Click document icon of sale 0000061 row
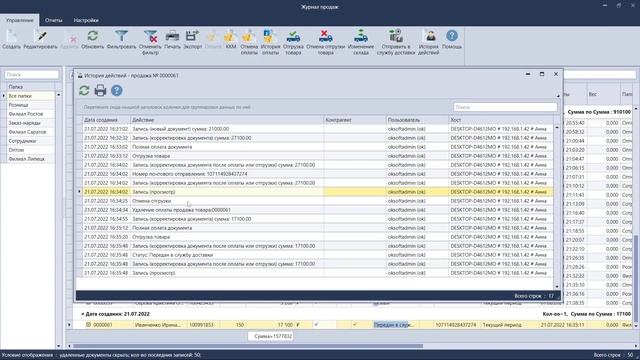 point(88,325)
